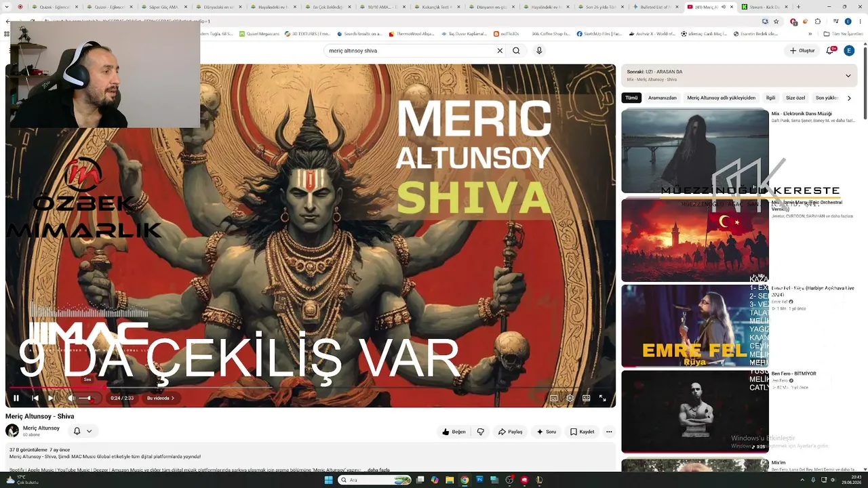
Task: Switch to theater mode view
Action: (x=587, y=398)
